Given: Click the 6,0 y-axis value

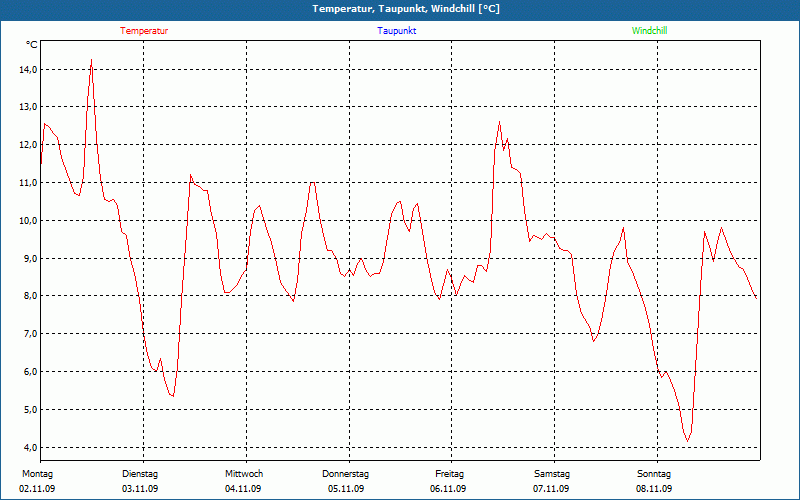Looking at the screenshot, I should (x=31, y=372).
